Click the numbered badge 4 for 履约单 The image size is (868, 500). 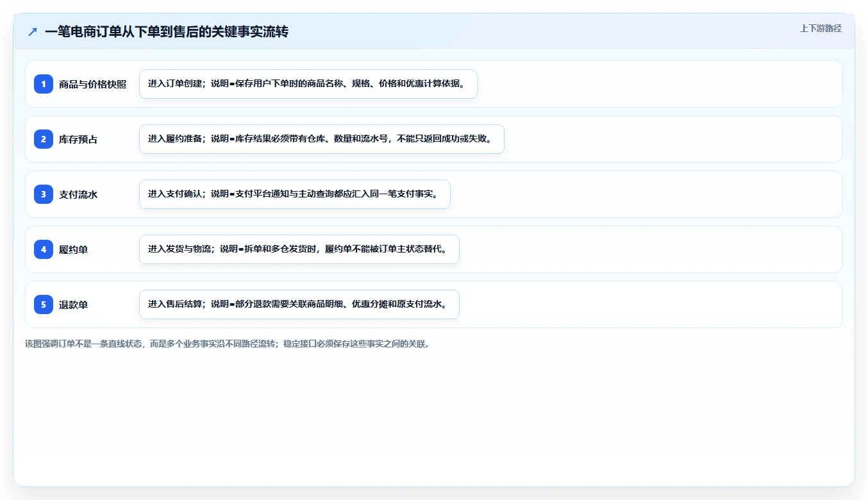pos(44,249)
